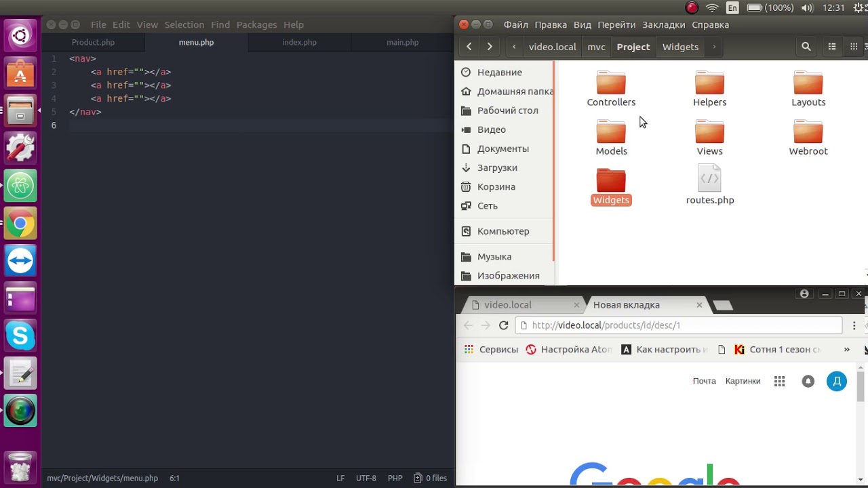Show more bookmarks chevron in Chrome
The image size is (868, 488).
point(846,350)
